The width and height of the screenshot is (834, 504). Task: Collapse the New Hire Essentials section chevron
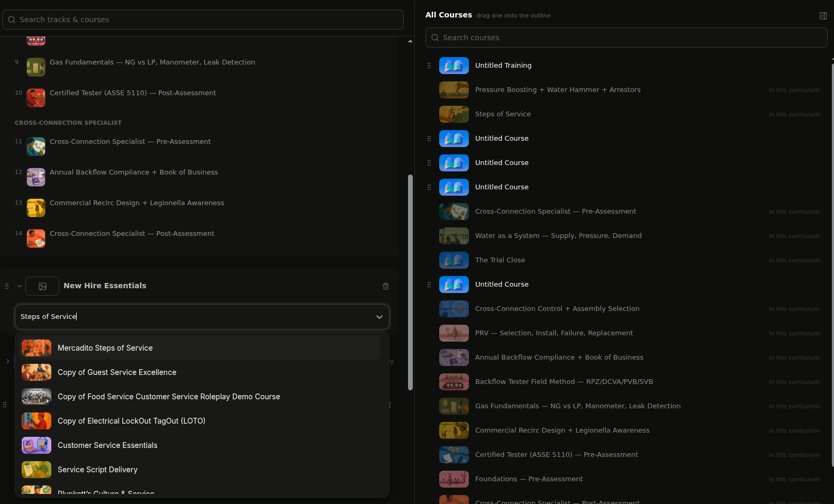click(20, 286)
